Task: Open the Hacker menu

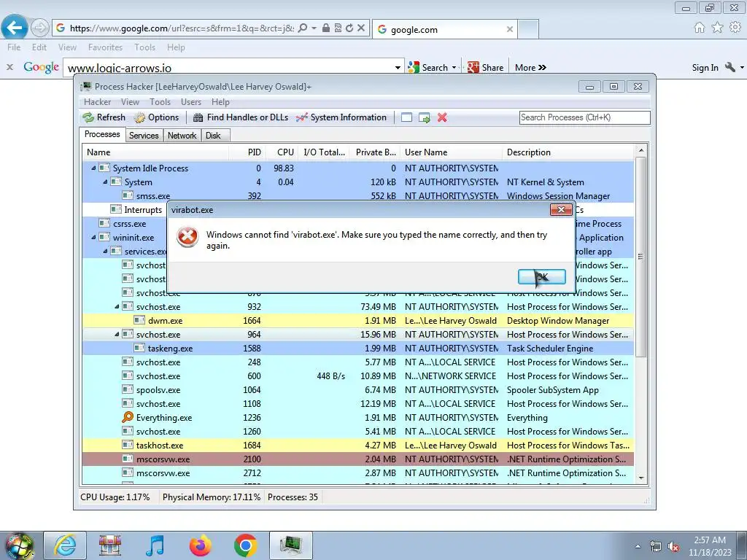Action: coord(97,102)
